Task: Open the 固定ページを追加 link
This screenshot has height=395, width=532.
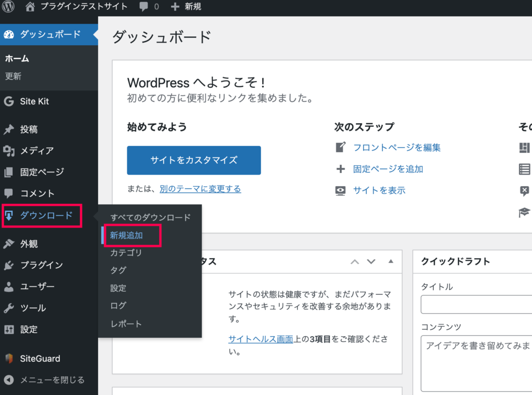Action: click(388, 169)
